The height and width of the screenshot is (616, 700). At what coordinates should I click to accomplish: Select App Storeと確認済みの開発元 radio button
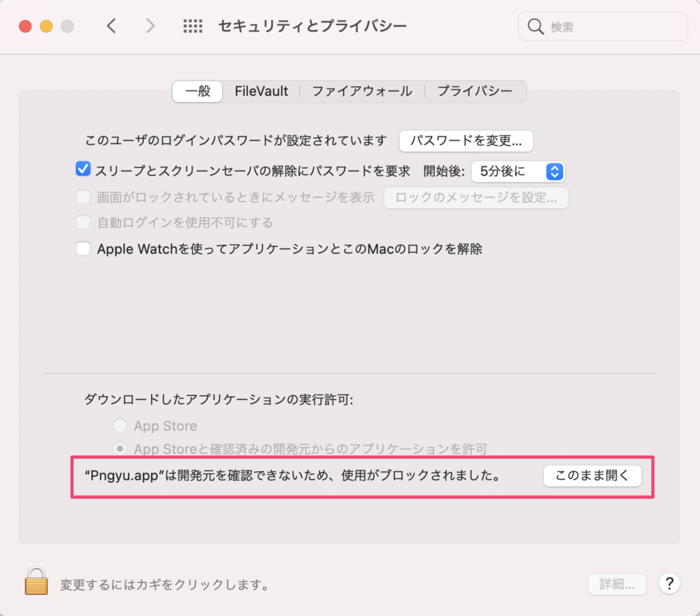pyautogui.click(x=120, y=448)
